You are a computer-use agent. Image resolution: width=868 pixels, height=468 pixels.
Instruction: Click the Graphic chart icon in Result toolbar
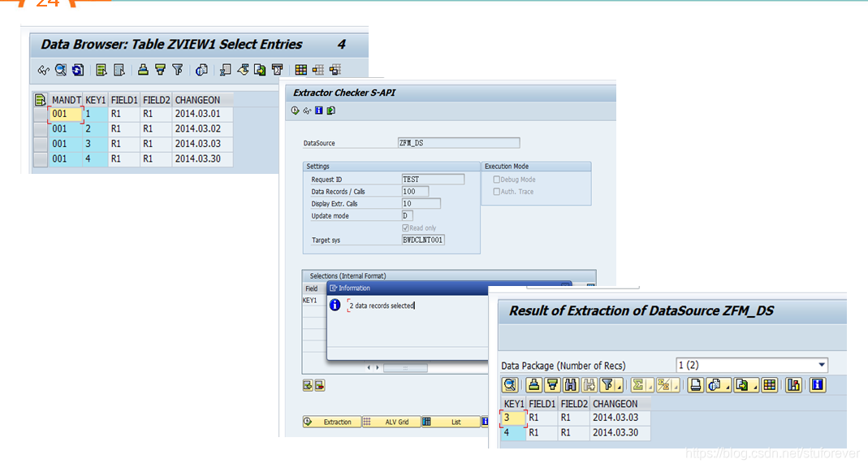click(x=793, y=385)
